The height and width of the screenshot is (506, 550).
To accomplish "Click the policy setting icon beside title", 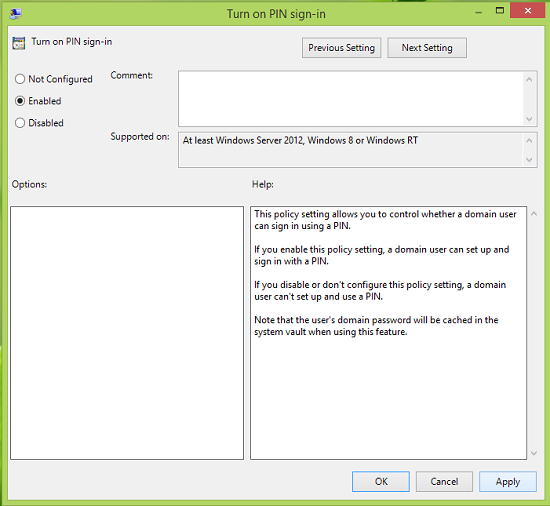I will tap(18, 43).
